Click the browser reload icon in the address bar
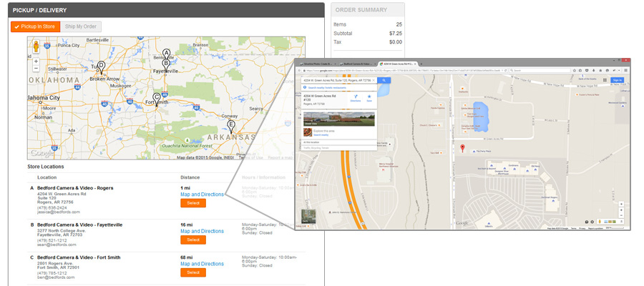The width and height of the screenshot is (644, 286). point(506,70)
